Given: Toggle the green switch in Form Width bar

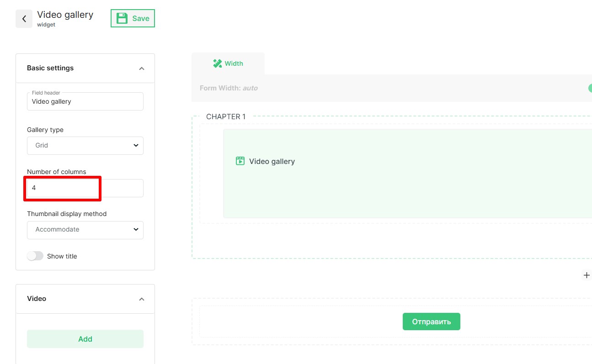Looking at the screenshot, I should pyautogui.click(x=590, y=88).
